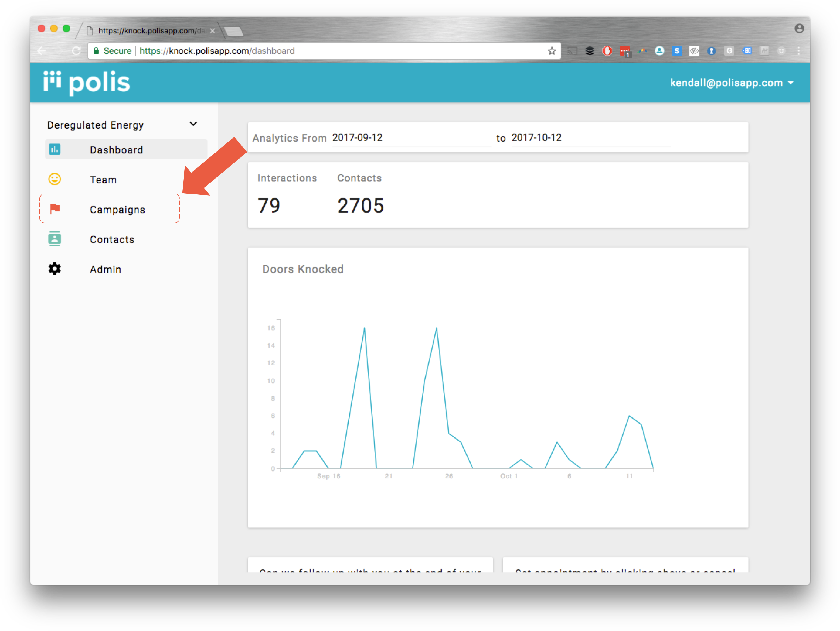Image resolution: width=840 pixels, height=631 pixels.
Task: Edit the analytics end date 2017-10-12
Action: coord(591,138)
